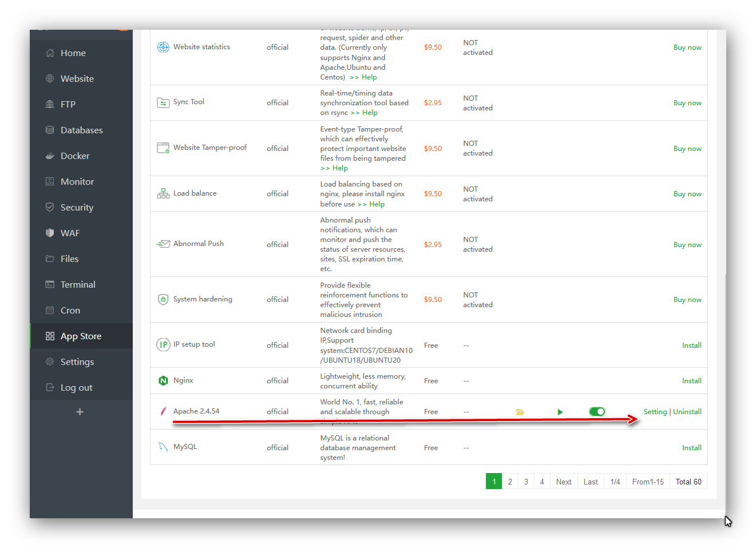Open Help link for Load balance
The image size is (756, 548).
point(377,204)
